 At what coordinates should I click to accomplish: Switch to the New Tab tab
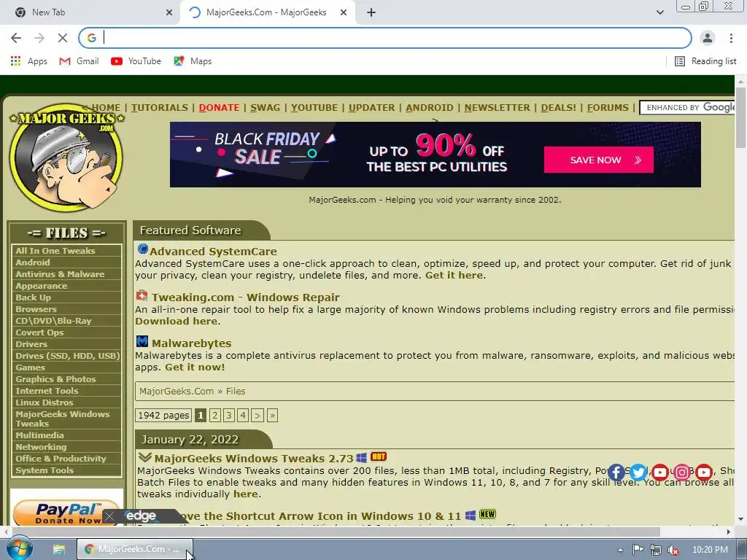coord(89,12)
